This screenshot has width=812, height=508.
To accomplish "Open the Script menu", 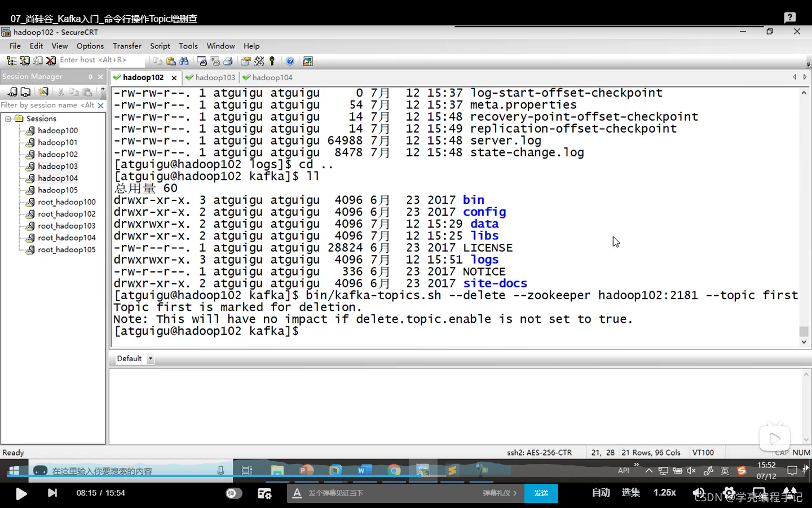I will [160, 46].
